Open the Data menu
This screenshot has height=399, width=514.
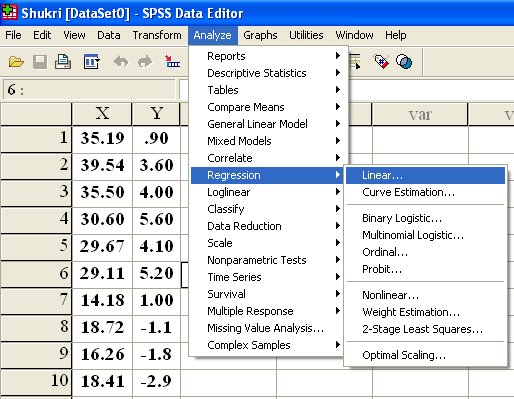click(x=109, y=35)
